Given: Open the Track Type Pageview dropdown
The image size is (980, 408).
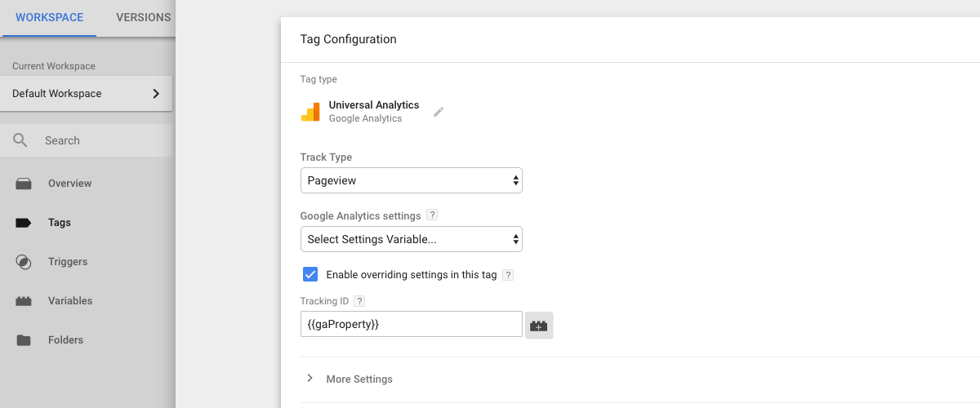Looking at the screenshot, I should pos(412,180).
